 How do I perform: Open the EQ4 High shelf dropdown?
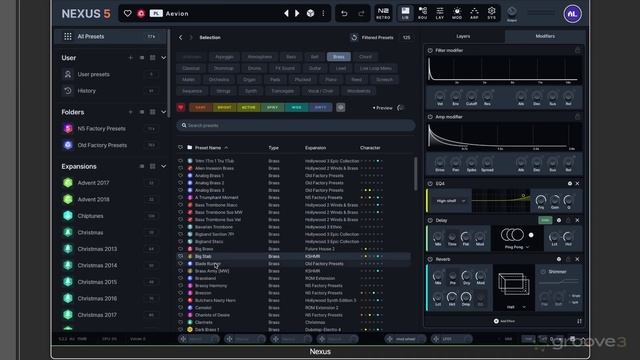pyautogui.click(x=451, y=201)
